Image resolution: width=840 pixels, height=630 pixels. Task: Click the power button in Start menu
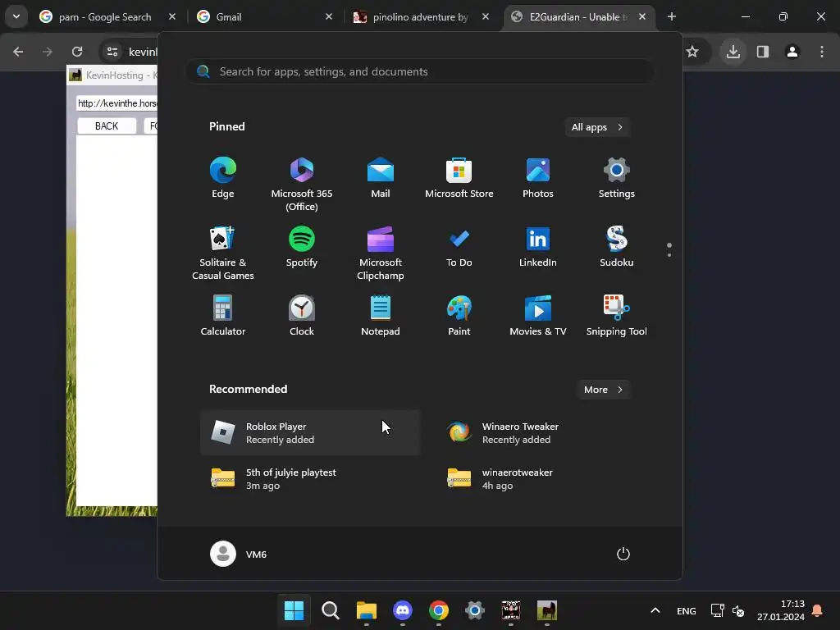623,554
